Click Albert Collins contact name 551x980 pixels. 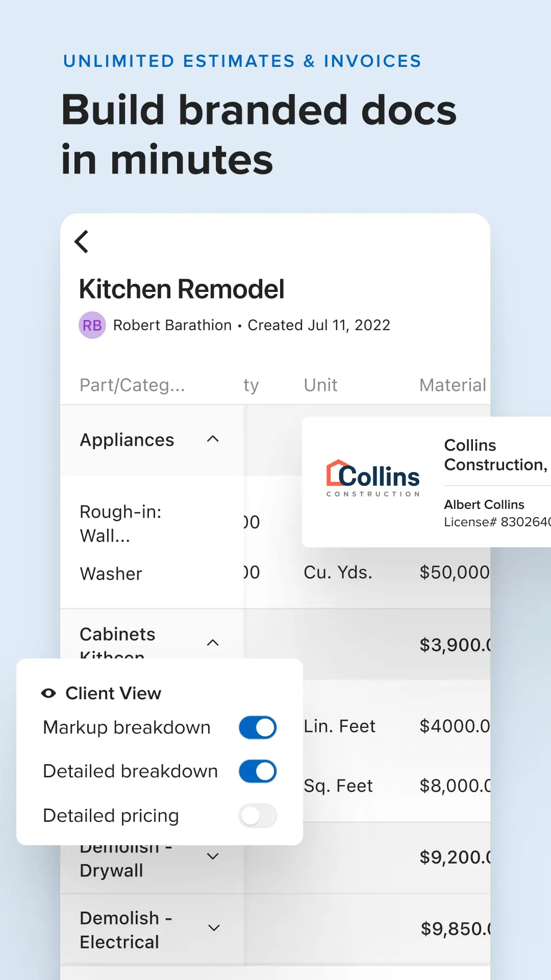point(484,504)
